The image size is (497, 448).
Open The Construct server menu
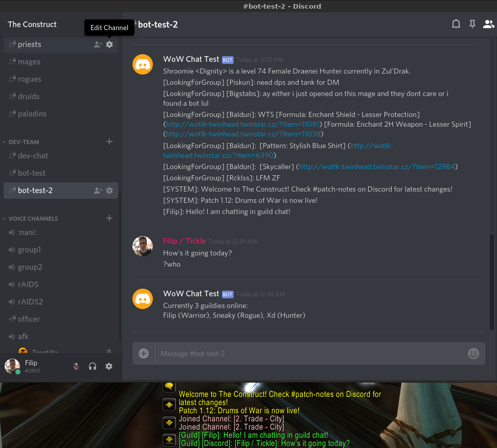click(32, 25)
